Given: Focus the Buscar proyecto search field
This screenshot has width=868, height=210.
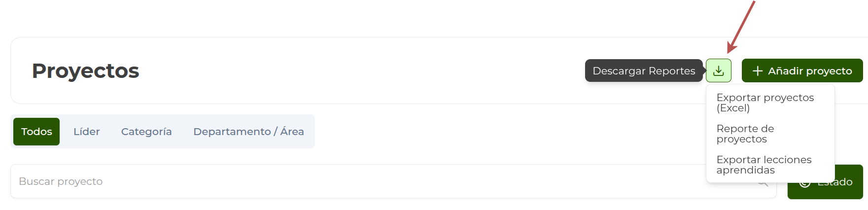Looking at the screenshot, I should pos(345,181).
